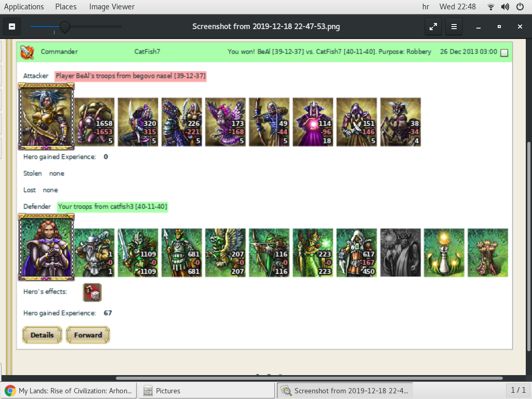Open the Places menu

pyautogui.click(x=66, y=7)
